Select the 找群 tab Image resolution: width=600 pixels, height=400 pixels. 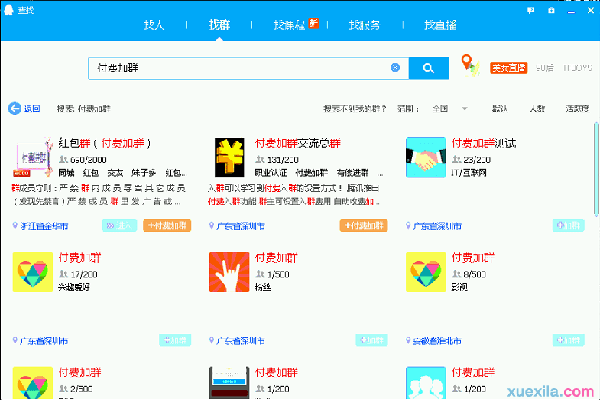pyautogui.click(x=219, y=25)
